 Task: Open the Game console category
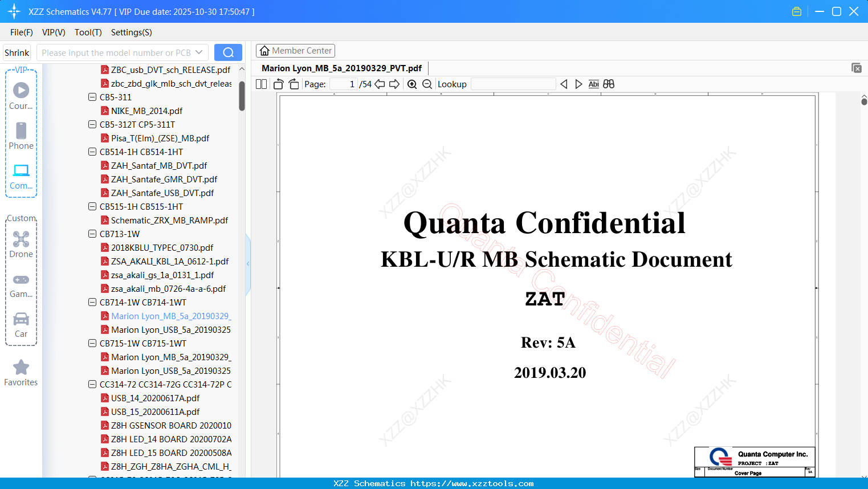(x=21, y=285)
